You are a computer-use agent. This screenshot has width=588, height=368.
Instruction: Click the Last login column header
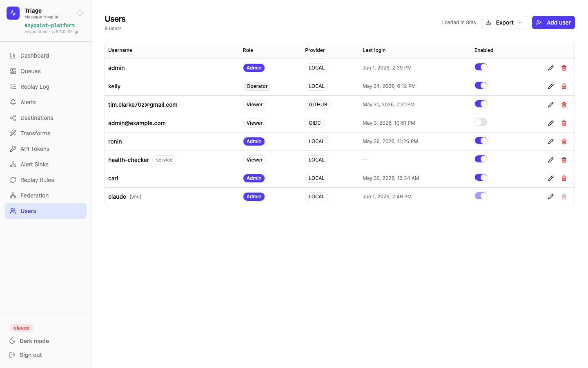374,50
